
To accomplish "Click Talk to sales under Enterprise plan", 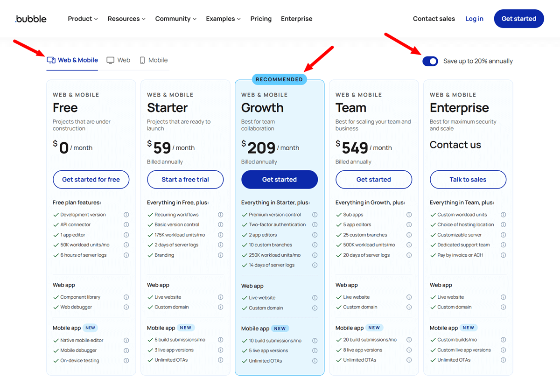I will (x=468, y=179).
